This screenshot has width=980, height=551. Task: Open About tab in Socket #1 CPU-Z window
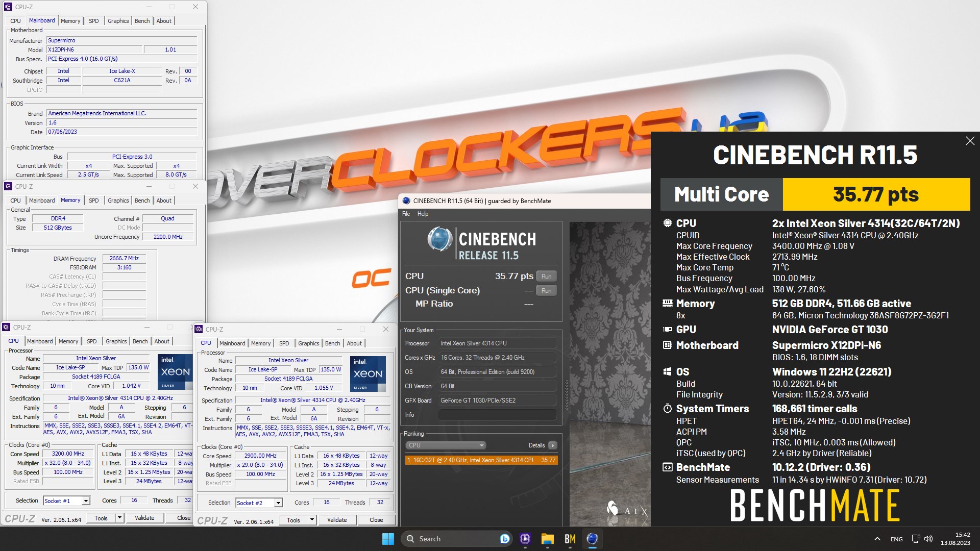pyautogui.click(x=161, y=341)
